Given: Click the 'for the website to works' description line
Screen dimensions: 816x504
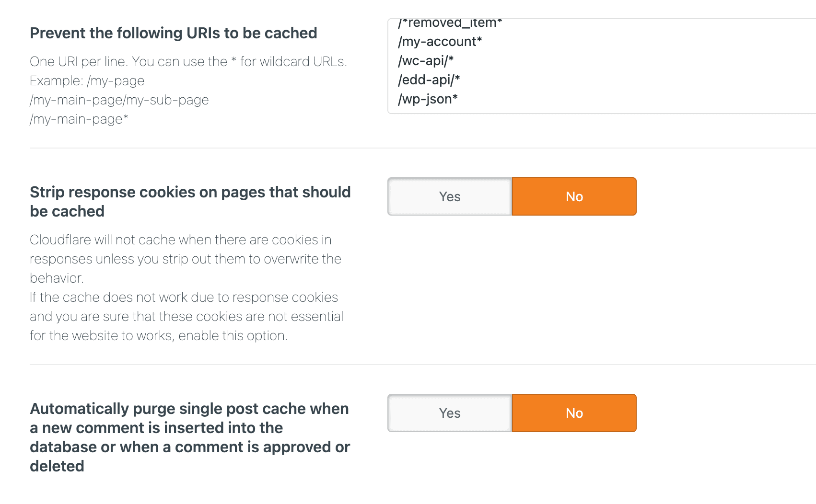Looking at the screenshot, I should (159, 336).
